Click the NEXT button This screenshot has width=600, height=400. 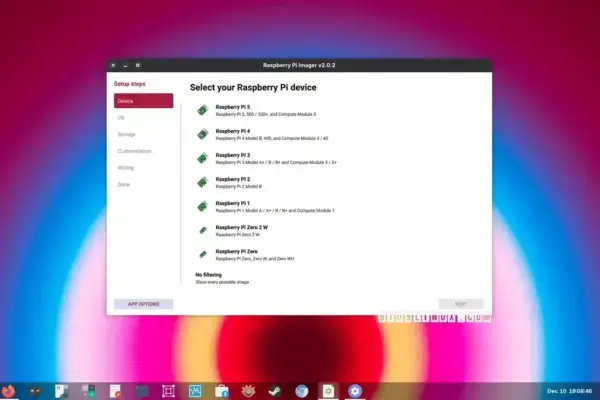pyautogui.click(x=461, y=304)
